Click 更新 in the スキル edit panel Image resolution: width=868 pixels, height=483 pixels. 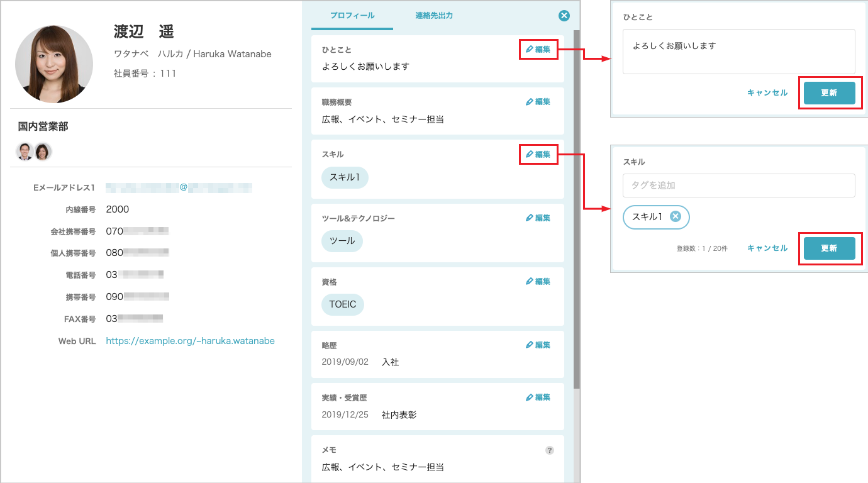pos(830,248)
